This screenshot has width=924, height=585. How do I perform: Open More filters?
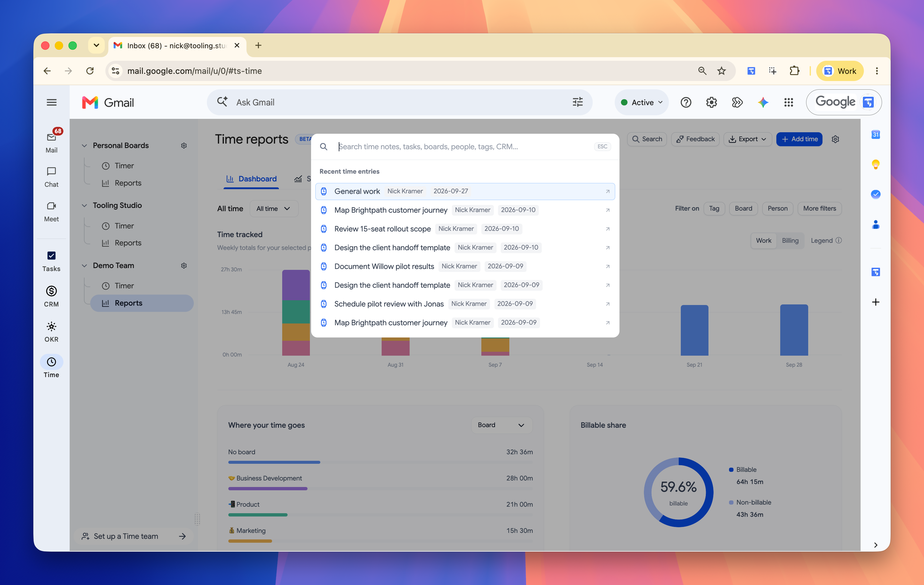[x=819, y=209]
